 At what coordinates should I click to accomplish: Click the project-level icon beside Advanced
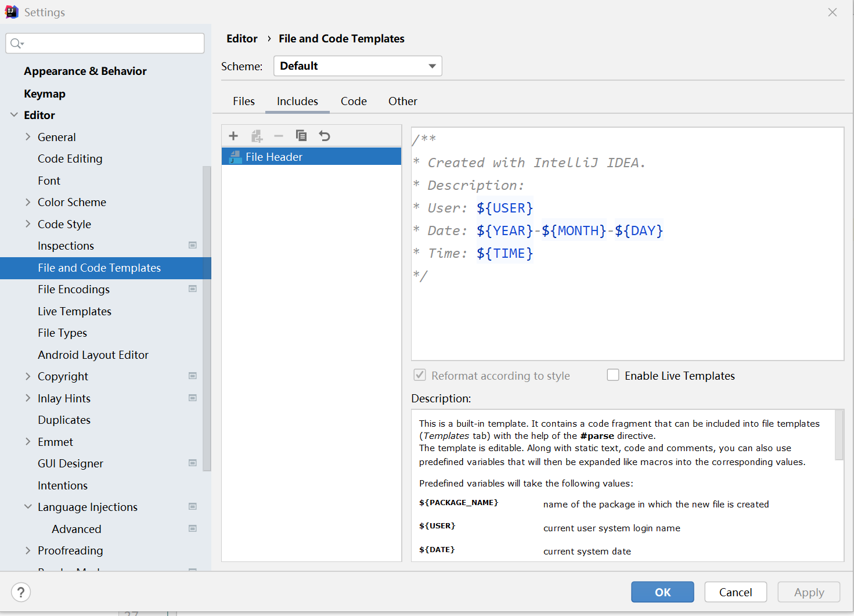click(193, 529)
